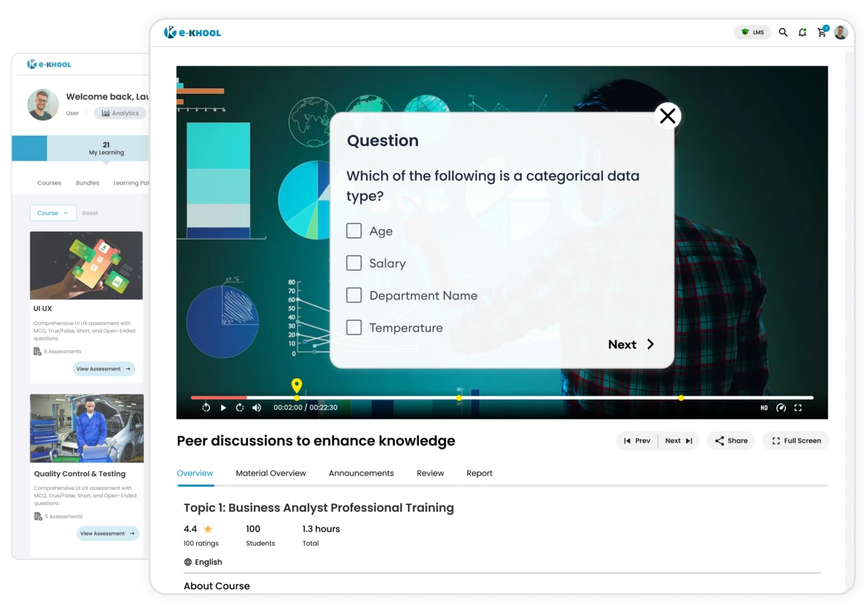Open notifications via the bell icon
The image size is (868, 613).
[802, 32]
